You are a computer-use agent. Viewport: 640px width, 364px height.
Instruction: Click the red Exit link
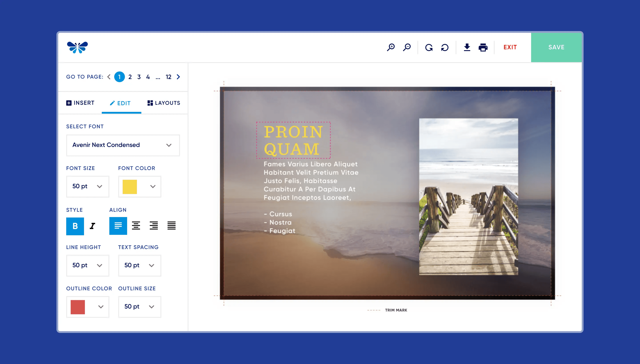(510, 47)
